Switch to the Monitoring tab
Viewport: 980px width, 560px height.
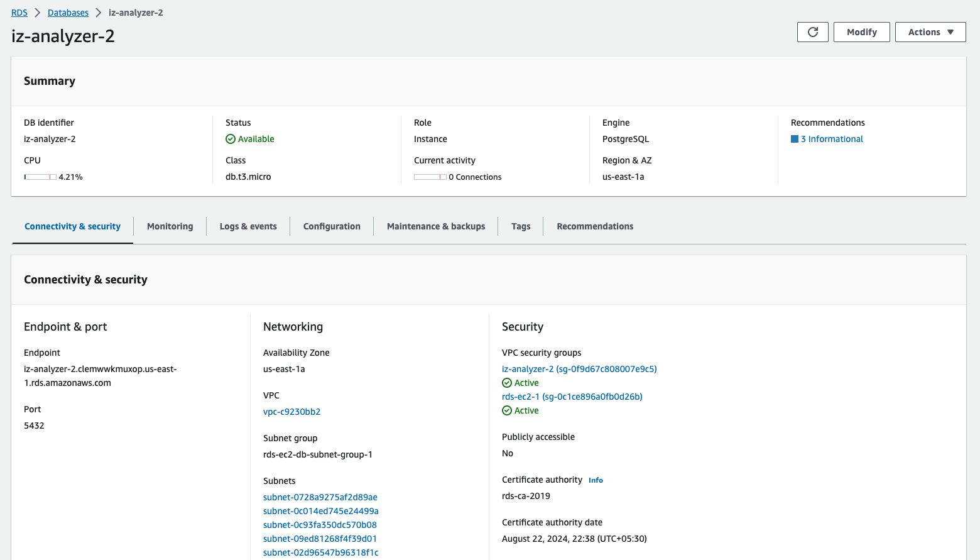tap(170, 226)
